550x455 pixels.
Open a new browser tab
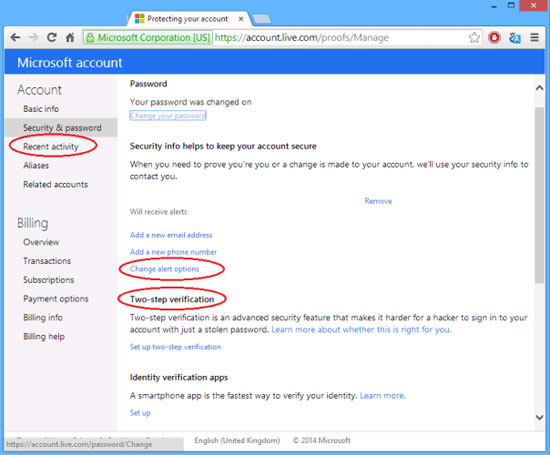click(261, 19)
